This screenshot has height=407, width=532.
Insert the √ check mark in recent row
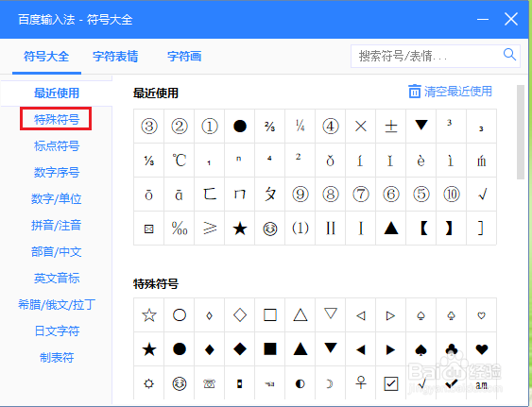pos(482,194)
